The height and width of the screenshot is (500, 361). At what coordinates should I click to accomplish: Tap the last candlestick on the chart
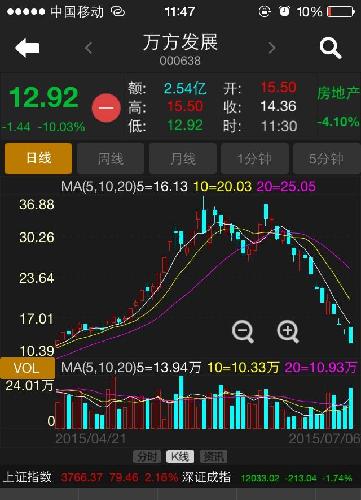click(351, 335)
